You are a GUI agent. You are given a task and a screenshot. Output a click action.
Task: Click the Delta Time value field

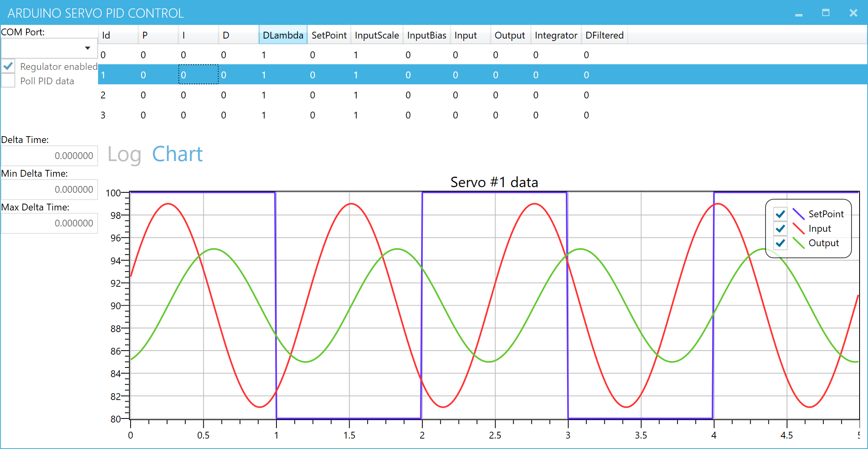(49, 156)
